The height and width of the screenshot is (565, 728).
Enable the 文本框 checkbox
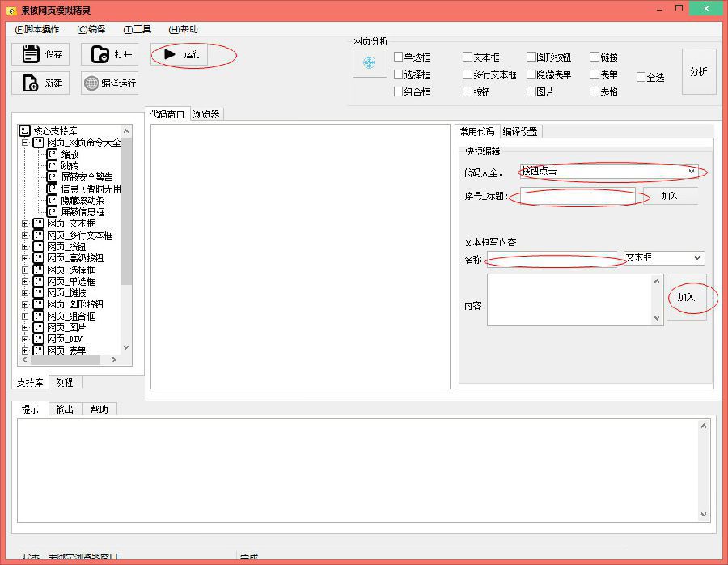[x=467, y=57]
